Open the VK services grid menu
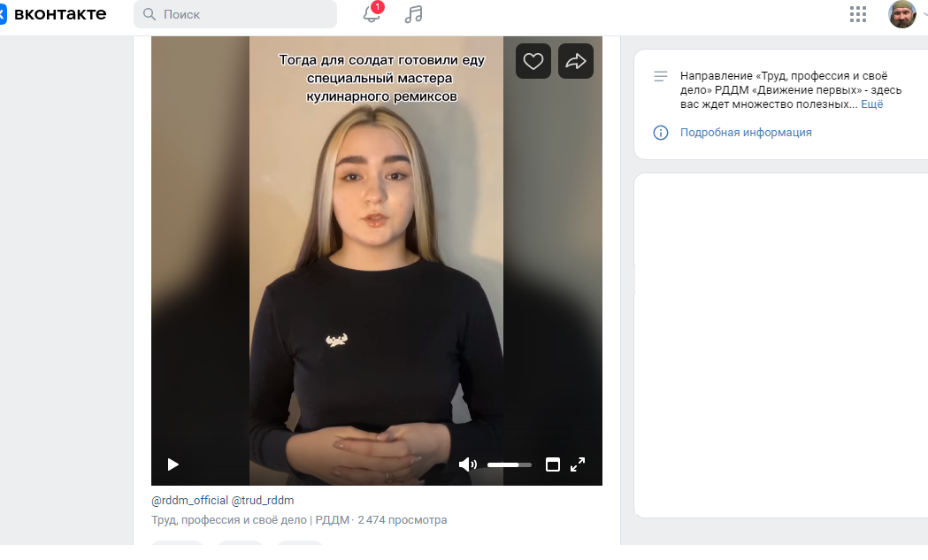This screenshot has height=560, width=928. [x=857, y=14]
